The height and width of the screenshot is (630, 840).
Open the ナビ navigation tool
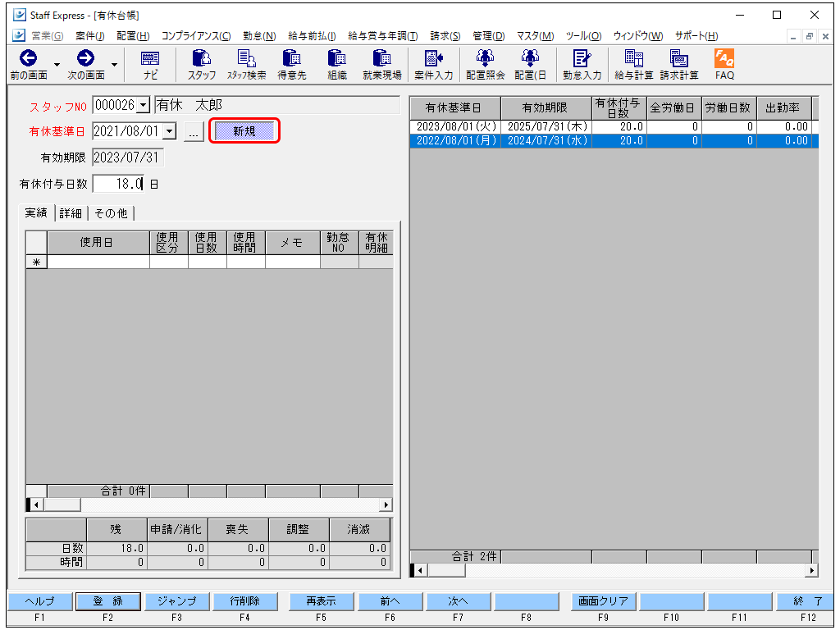(x=150, y=65)
